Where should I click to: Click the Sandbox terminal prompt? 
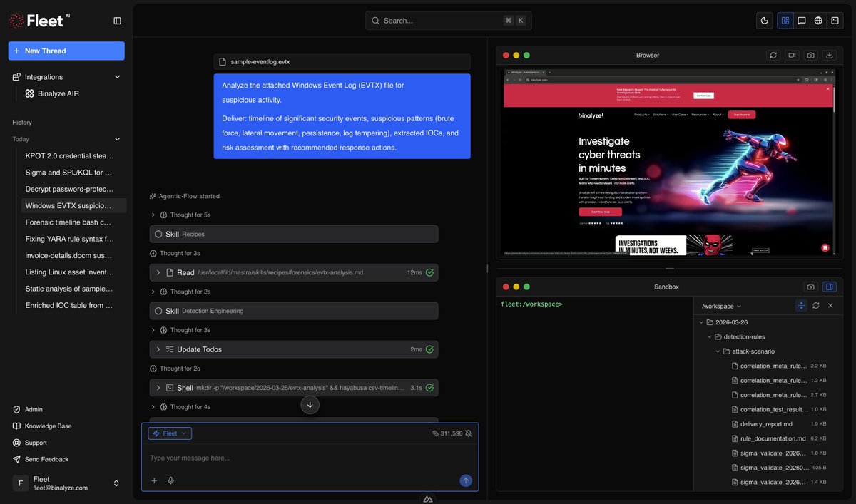click(531, 304)
